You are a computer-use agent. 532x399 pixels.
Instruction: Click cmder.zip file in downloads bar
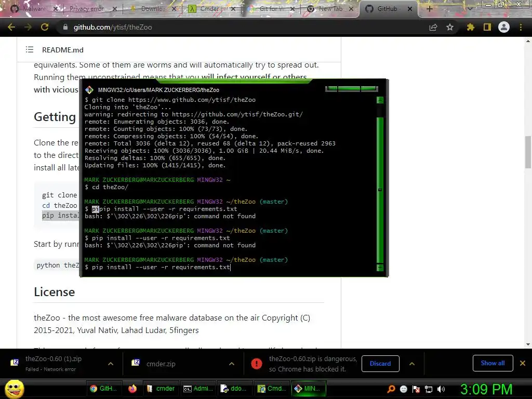coord(161,364)
